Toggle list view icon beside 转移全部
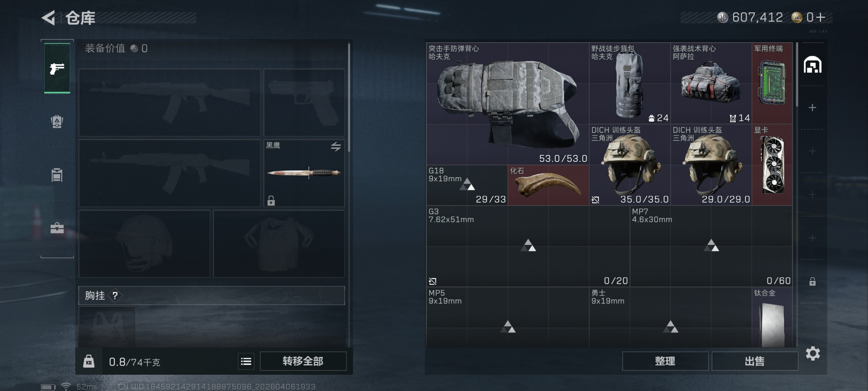Viewport: 868px width, 391px height. pos(246,361)
